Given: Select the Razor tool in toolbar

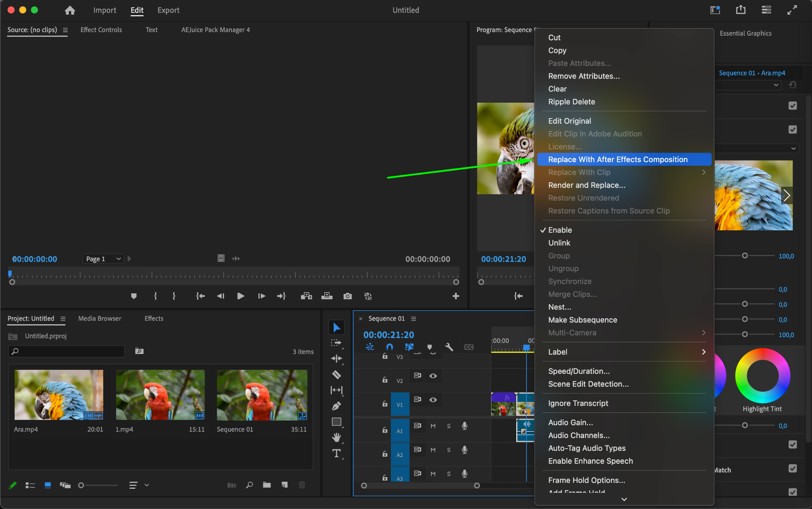Looking at the screenshot, I should (x=336, y=375).
